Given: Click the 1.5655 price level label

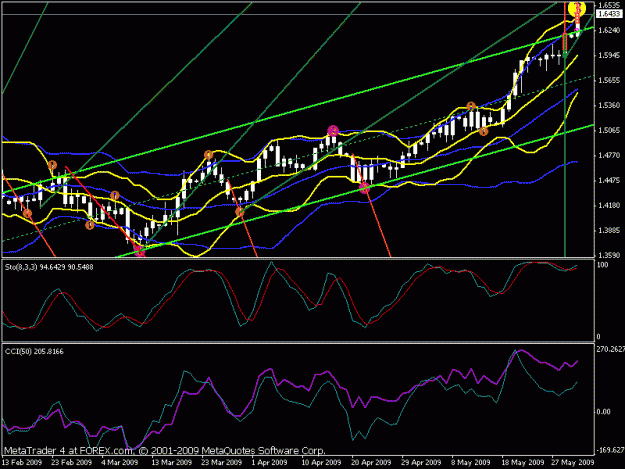Looking at the screenshot, I should (x=610, y=80).
